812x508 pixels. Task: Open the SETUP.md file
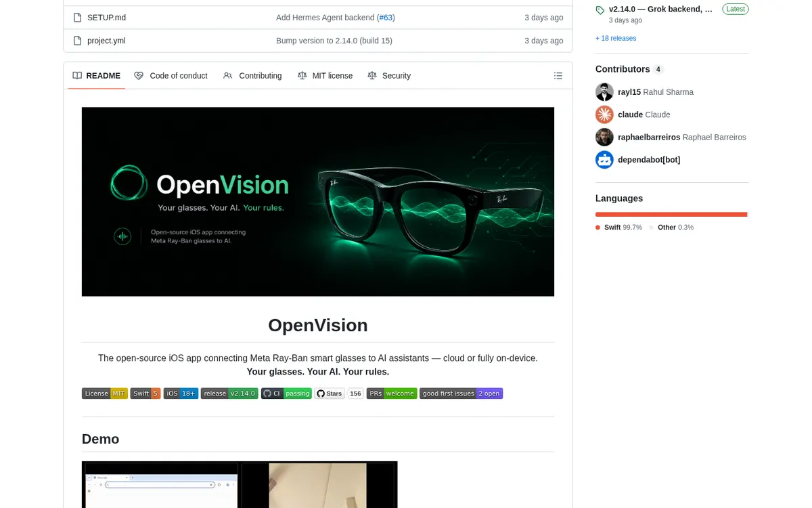[x=106, y=18]
